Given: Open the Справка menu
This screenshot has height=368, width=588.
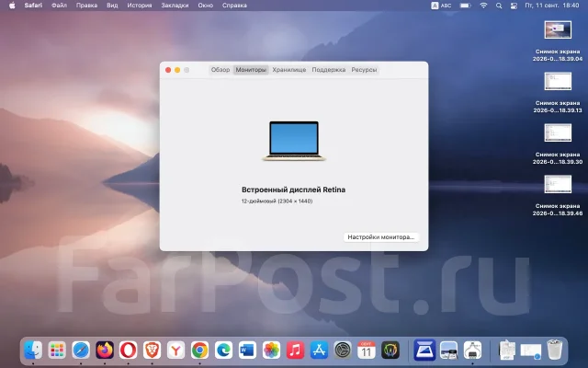Looking at the screenshot, I should coord(234,6).
